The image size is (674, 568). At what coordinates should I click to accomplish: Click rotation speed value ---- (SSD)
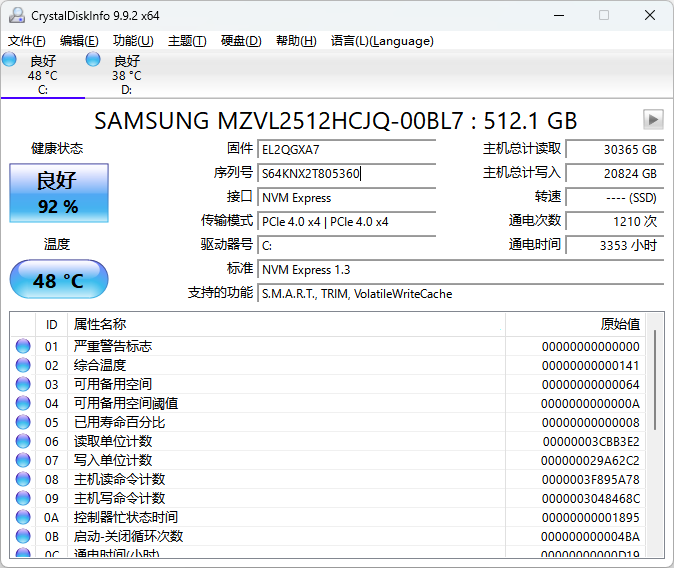615,198
